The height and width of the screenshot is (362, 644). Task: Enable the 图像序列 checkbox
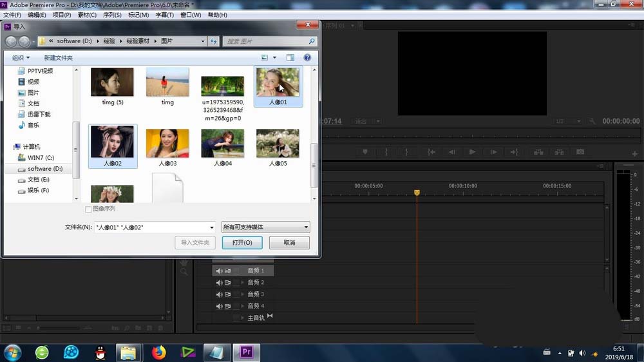tap(89, 209)
